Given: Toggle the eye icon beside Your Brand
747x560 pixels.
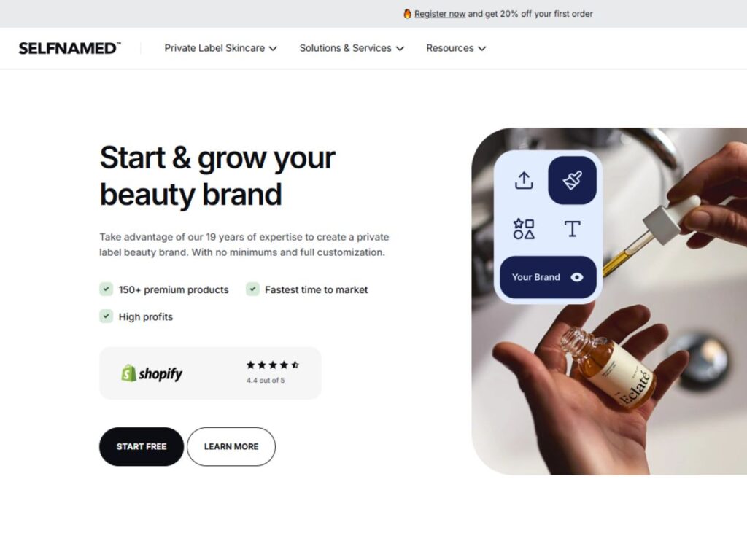Looking at the screenshot, I should click(x=577, y=277).
